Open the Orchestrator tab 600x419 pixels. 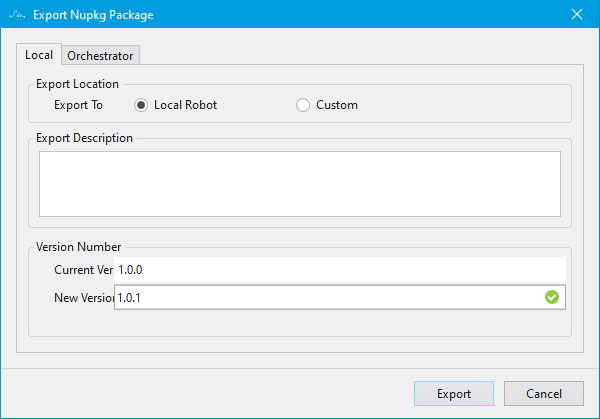100,56
